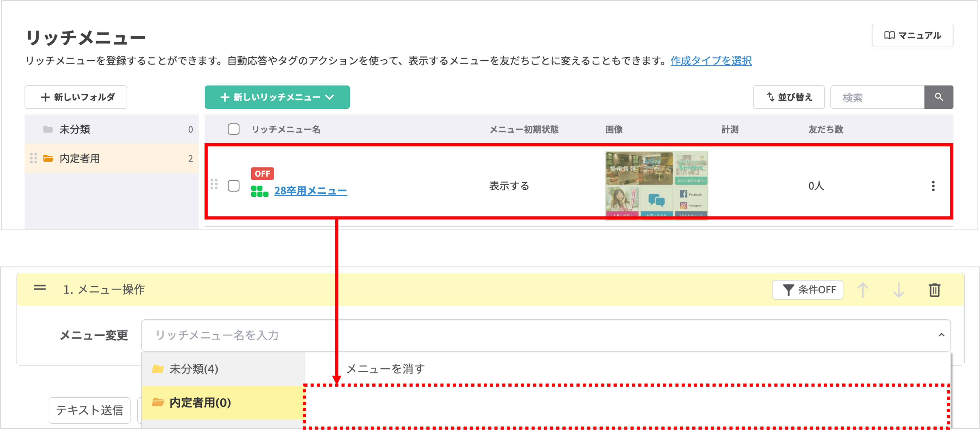Select メニューを消す option in dropdown list
The width and height of the screenshot is (980, 430).
385,368
